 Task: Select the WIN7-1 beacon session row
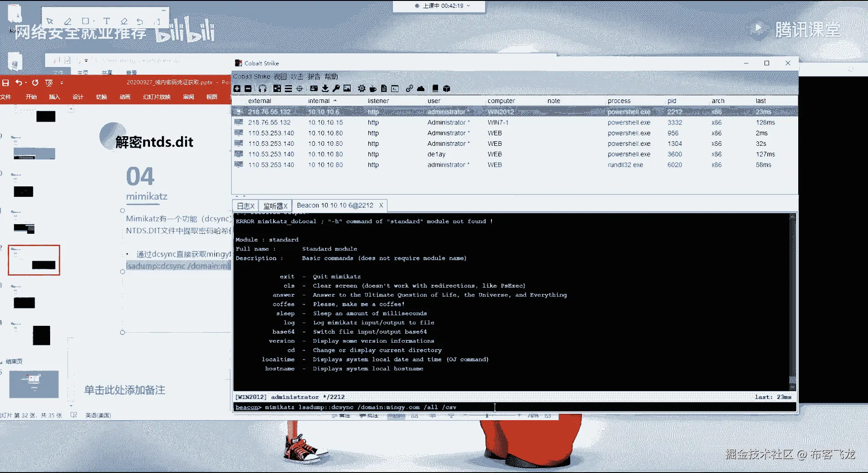pyautogui.click(x=515, y=123)
